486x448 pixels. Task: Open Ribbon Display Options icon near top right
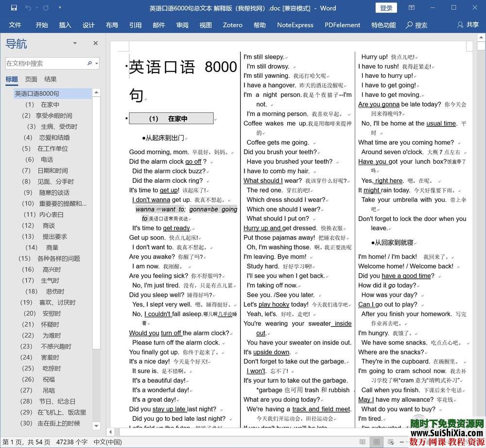click(411, 8)
